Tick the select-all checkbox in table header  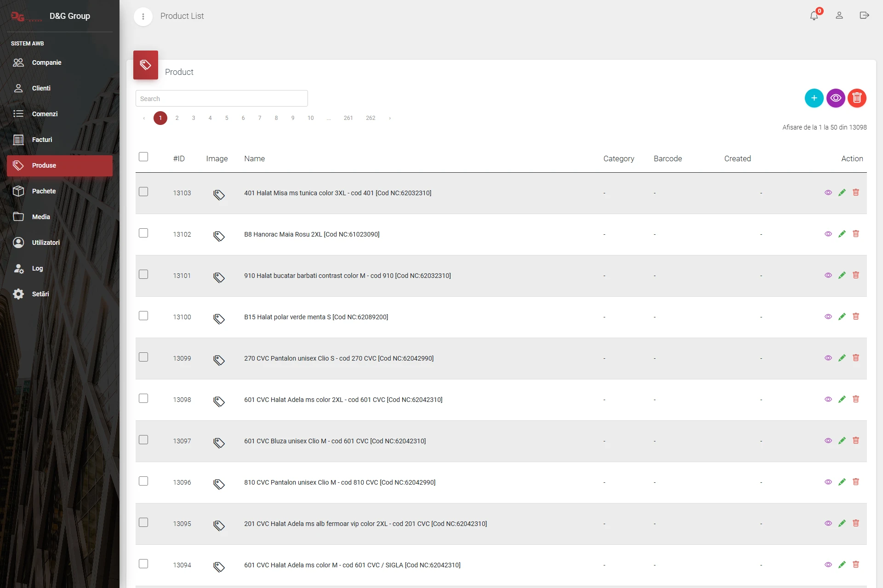(x=143, y=157)
